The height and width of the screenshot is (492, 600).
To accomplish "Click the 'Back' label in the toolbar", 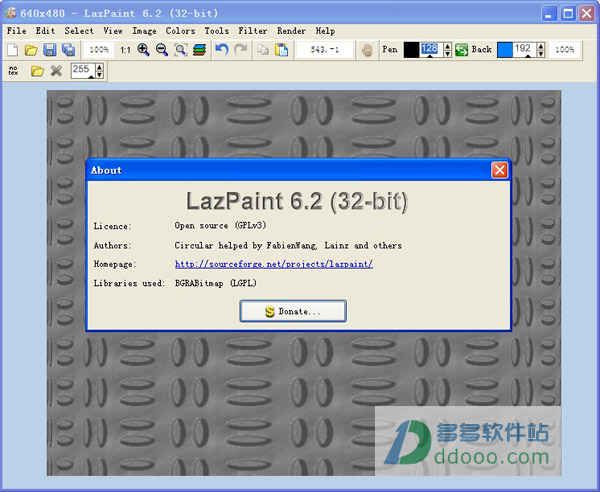I will pos(481,49).
